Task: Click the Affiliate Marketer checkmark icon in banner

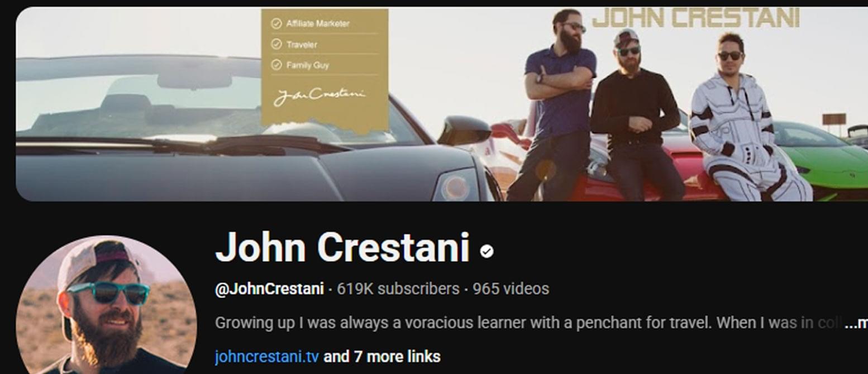Action: click(x=276, y=23)
